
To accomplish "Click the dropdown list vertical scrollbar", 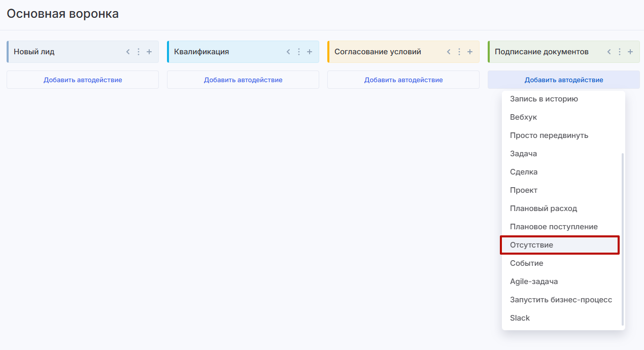I will pyautogui.click(x=623, y=238).
